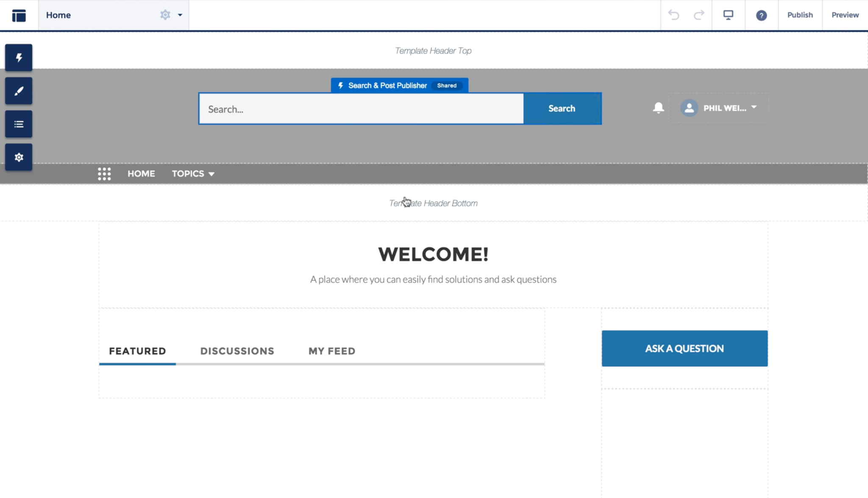
Task: Open the Components lightning bolt panel
Action: pos(19,58)
